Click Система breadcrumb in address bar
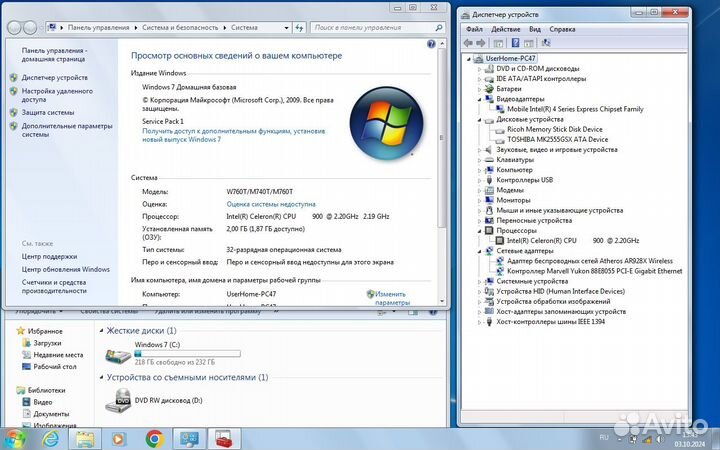 point(244,28)
